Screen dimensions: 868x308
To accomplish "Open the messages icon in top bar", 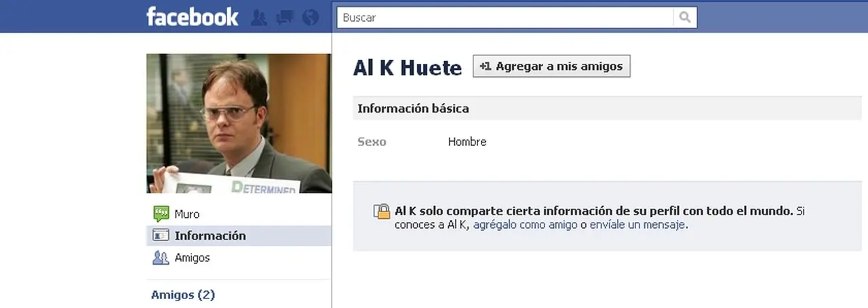I will (x=284, y=18).
